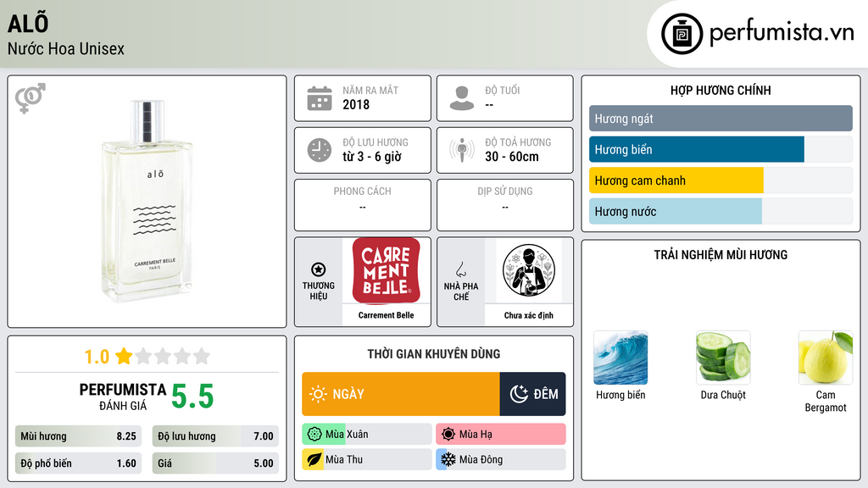Click the clock icon for Độ lưu hương

tap(320, 150)
